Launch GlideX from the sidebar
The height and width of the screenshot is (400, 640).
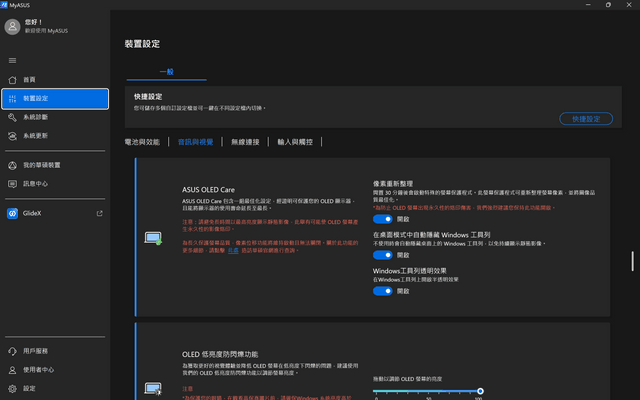click(x=55, y=213)
